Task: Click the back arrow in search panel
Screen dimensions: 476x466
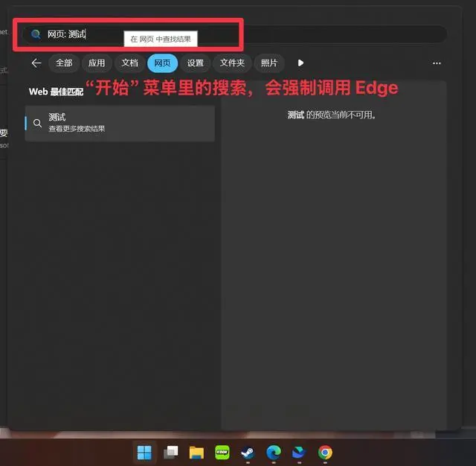Action: click(x=36, y=63)
